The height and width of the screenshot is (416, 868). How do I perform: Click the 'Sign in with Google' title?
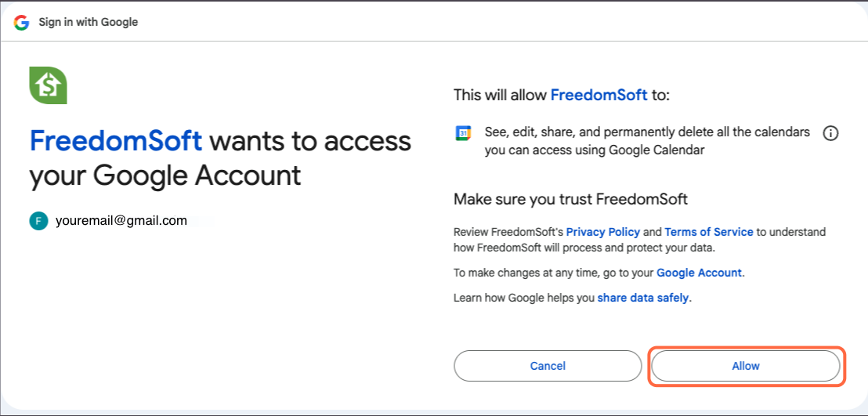click(x=89, y=22)
